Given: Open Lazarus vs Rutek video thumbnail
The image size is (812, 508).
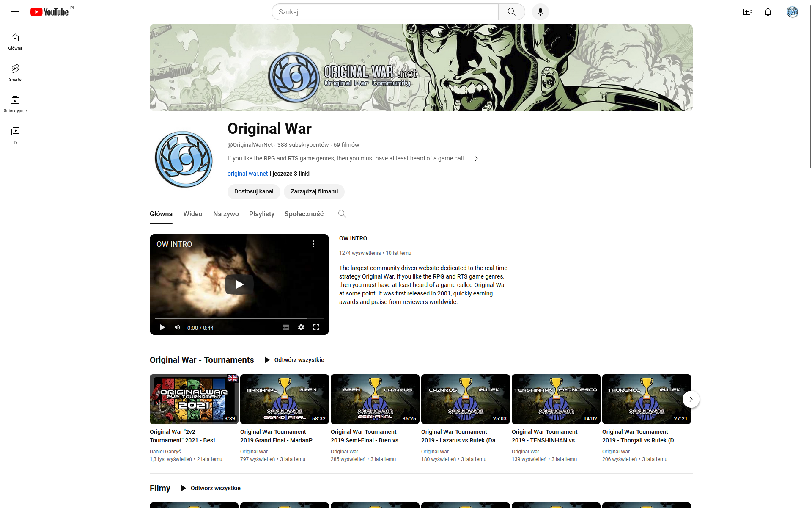Looking at the screenshot, I should click(x=466, y=399).
